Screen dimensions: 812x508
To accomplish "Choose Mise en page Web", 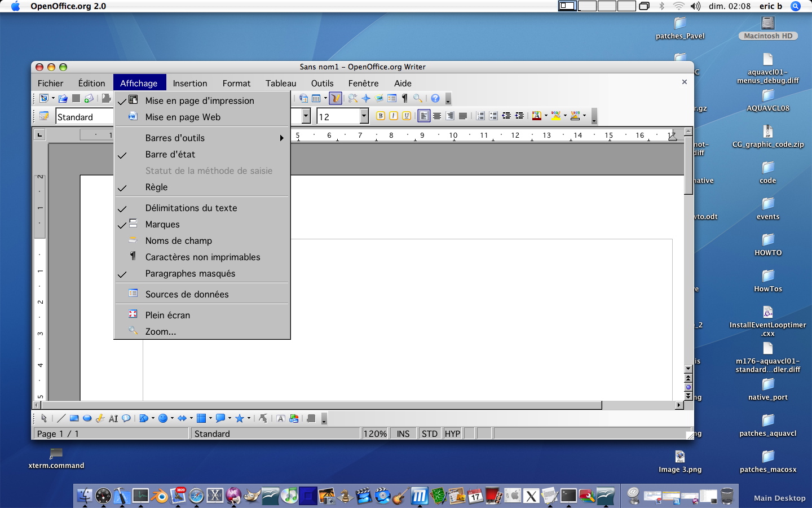I will pyautogui.click(x=202, y=117).
